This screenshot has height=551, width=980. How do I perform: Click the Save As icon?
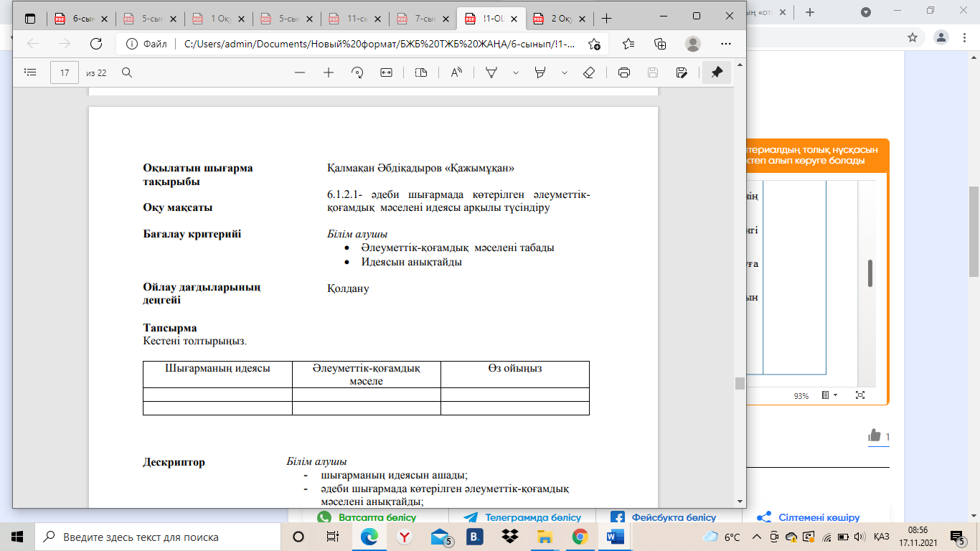tap(682, 72)
